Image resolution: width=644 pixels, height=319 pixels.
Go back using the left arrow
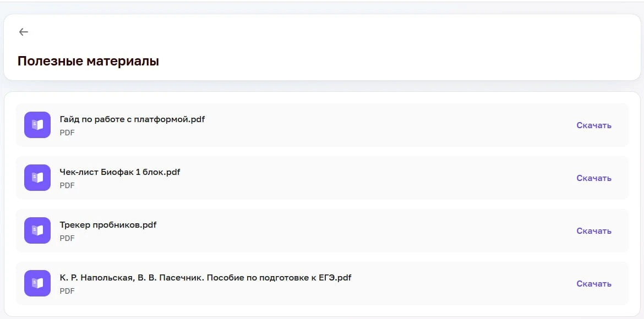point(24,32)
